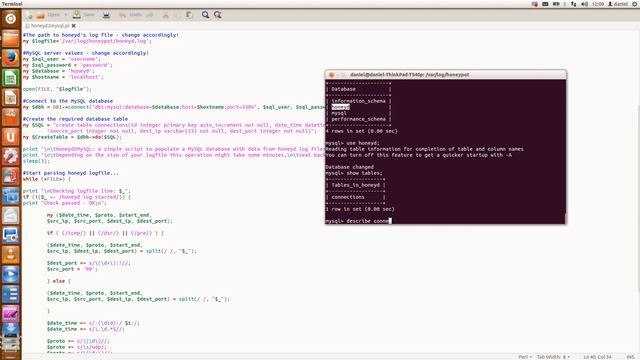
Task: Open Ubuntu Software Center in the launcher
Action: tap(11, 137)
